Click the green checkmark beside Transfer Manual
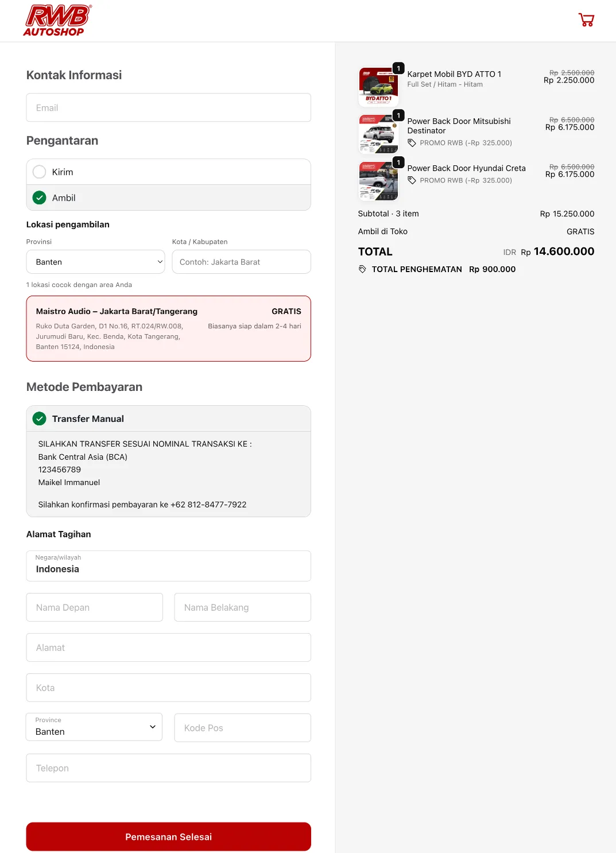Image resolution: width=616 pixels, height=853 pixels. pos(39,418)
